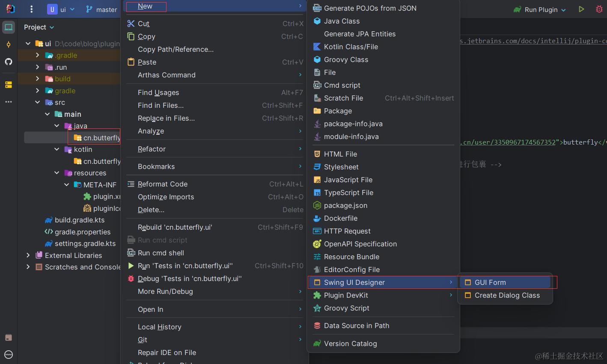
Task: Open the yellow database tool window icon
Action: pyautogui.click(x=9, y=85)
